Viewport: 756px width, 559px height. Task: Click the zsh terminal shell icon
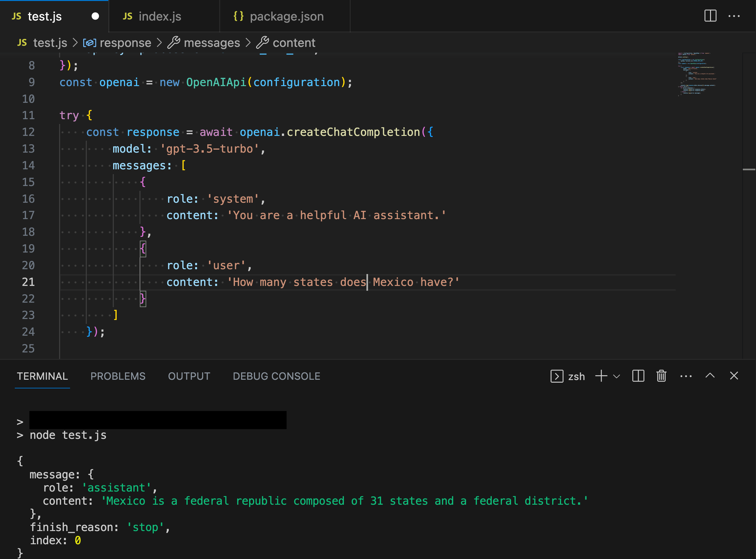click(x=557, y=376)
